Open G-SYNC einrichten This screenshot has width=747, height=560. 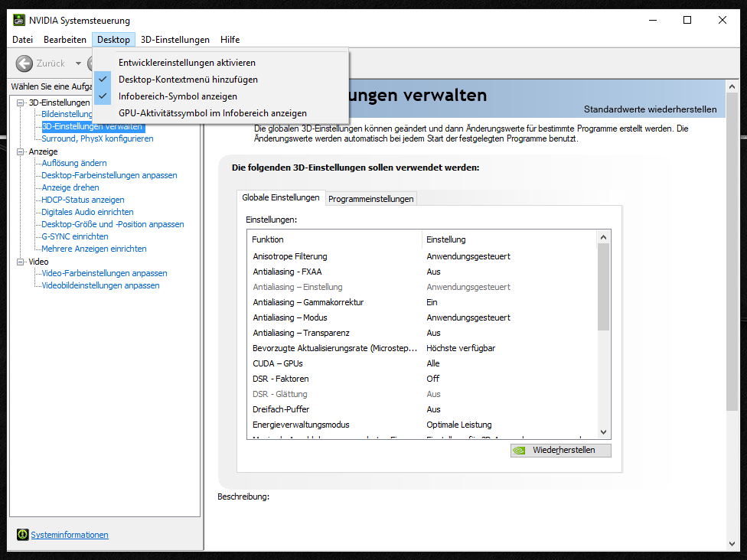[75, 236]
